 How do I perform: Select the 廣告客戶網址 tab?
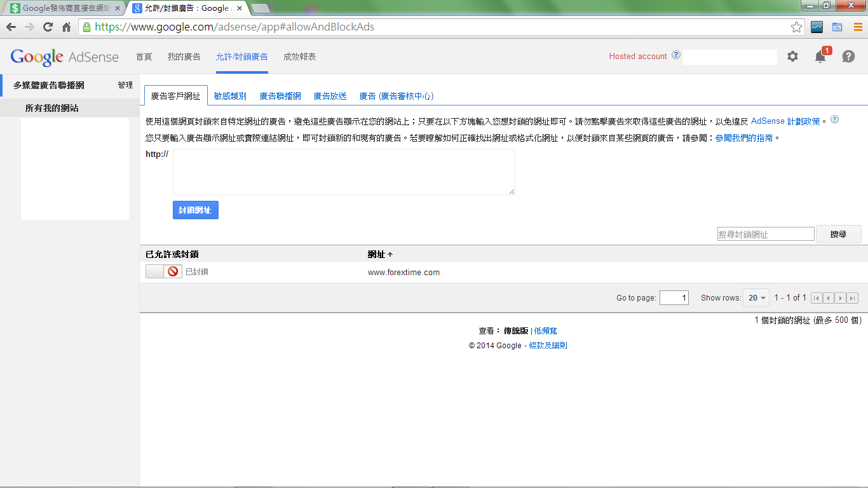click(176, 96)
